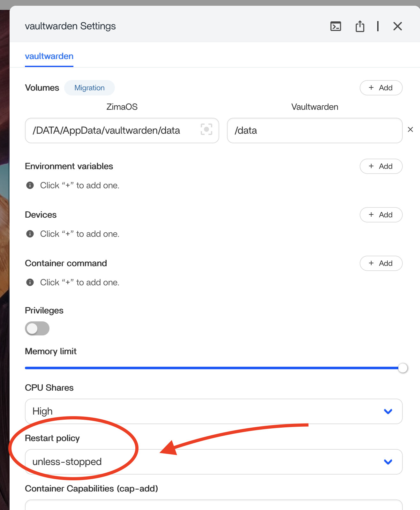Screen dimensions: 420x510
Task: Click the Memory limit slider handle
Action: click(403, 368)
